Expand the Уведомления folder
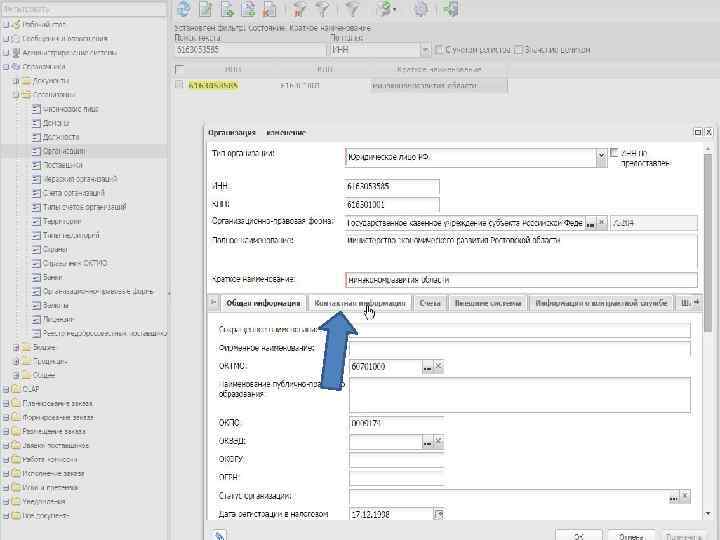The width and height of the screenshot is (720, 540). (x=6, y=501)
